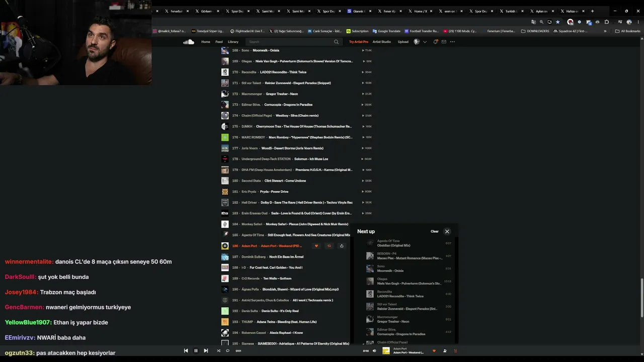Viewport: 644px width, 362px height.
Task: Open the Football Transfer Ru... bookmark
Action: tap(422, 31)
